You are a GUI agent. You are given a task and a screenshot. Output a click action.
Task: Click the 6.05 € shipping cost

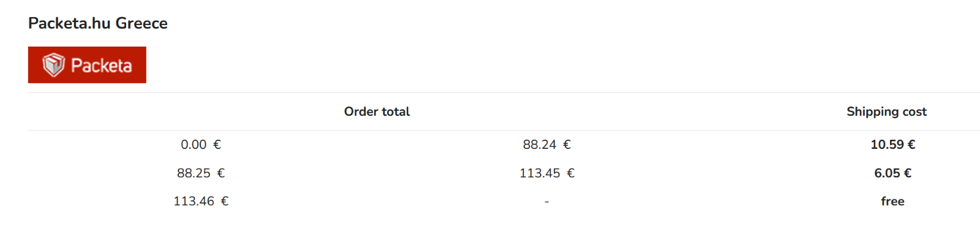coord(893,173)
